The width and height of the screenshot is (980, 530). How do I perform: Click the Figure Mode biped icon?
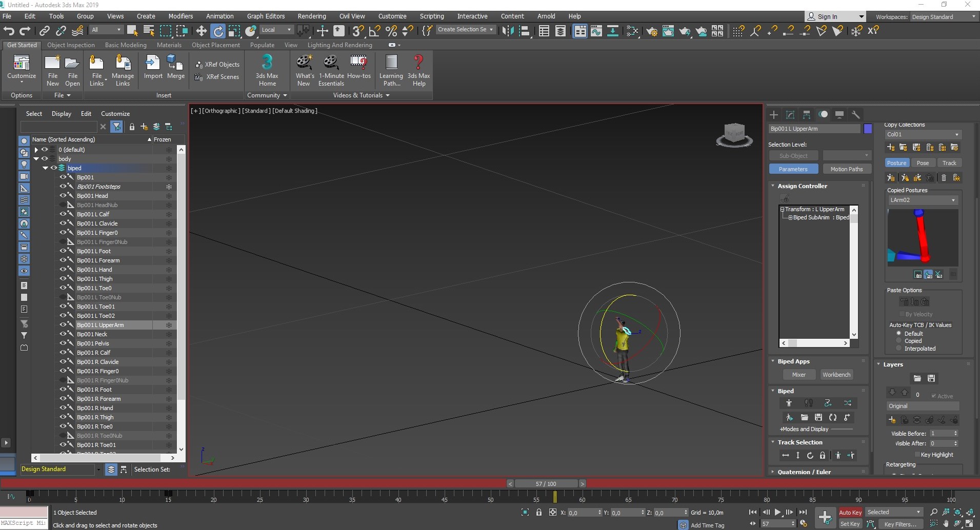tap(789, 403)
